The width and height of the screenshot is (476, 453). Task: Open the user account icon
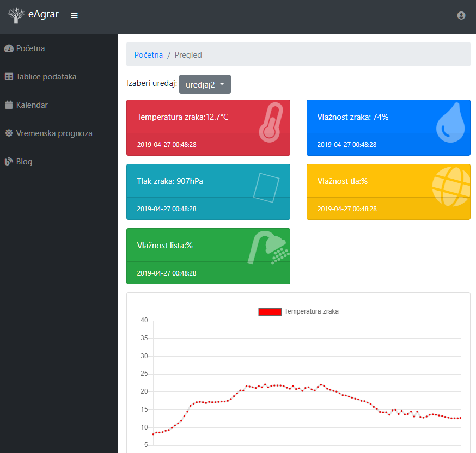[x=461, y=16]
